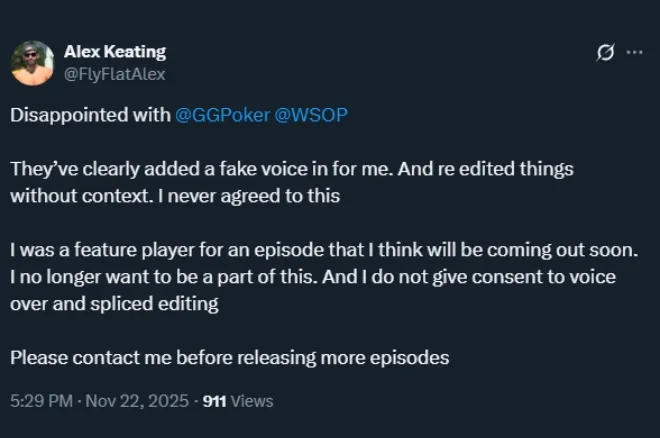Click the Alex Keating display name

[x=115, y=51]
